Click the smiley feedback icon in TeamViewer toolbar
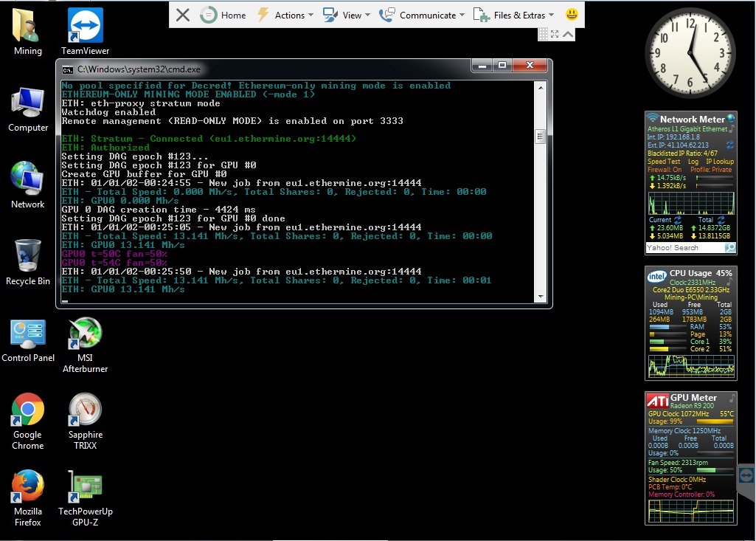Screen dimensions: 756x541 click(572, 15)
